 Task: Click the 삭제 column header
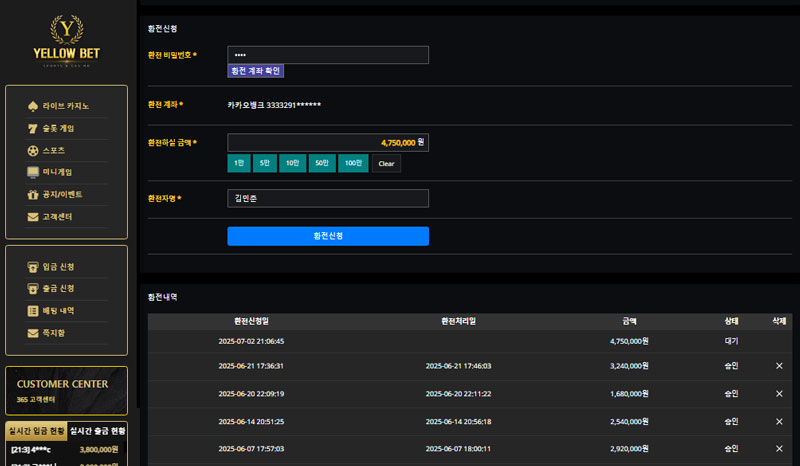779,322
